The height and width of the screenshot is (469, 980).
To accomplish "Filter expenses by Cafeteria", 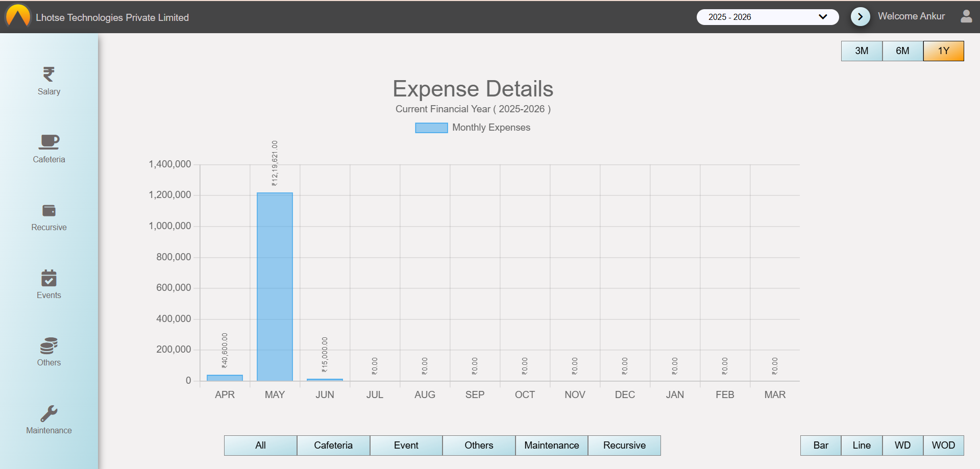I will [333, 446].
